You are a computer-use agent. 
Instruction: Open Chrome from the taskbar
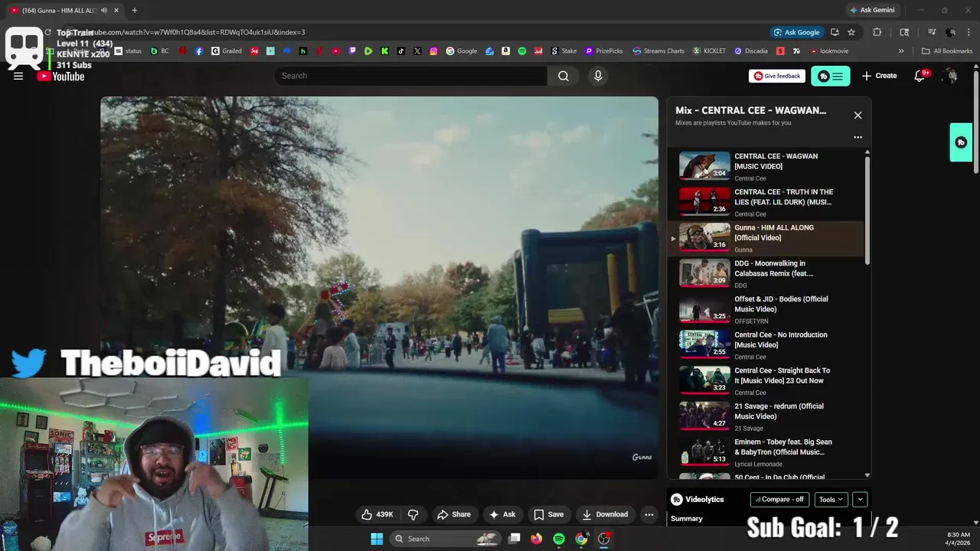point(581,539)
